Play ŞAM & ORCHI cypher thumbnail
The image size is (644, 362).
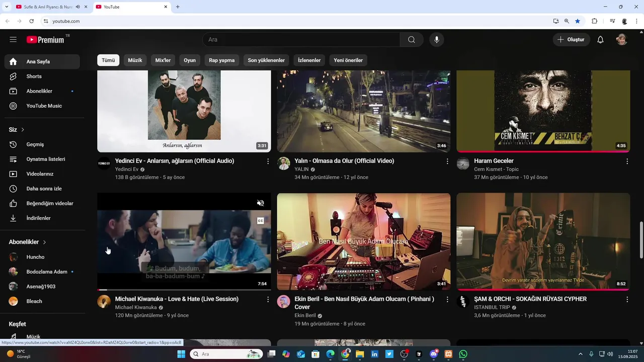543,241
